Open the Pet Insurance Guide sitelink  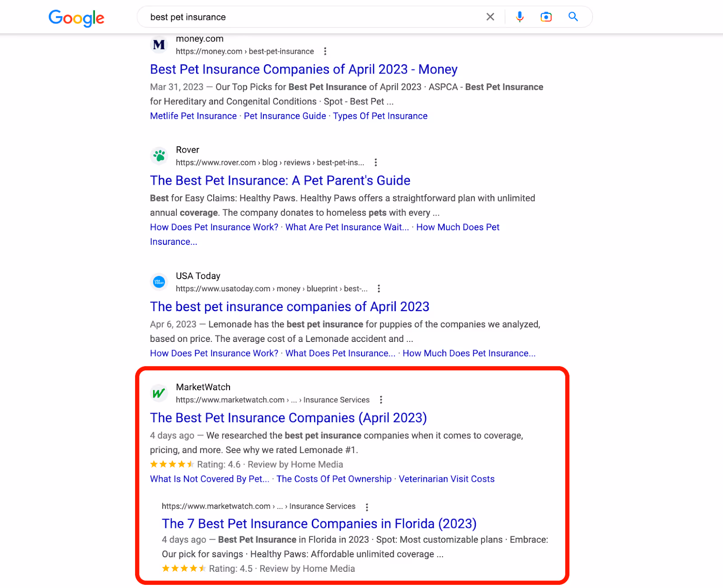[285, 116]
